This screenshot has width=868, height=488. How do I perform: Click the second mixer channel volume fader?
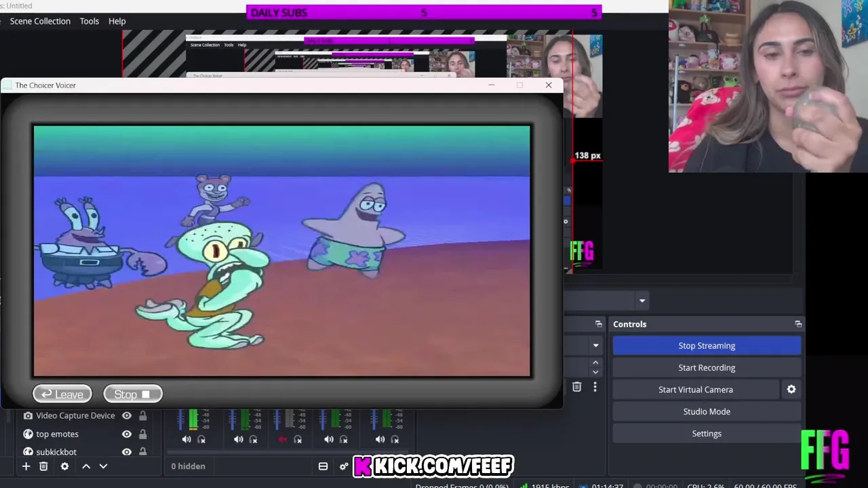pos(233,420)
